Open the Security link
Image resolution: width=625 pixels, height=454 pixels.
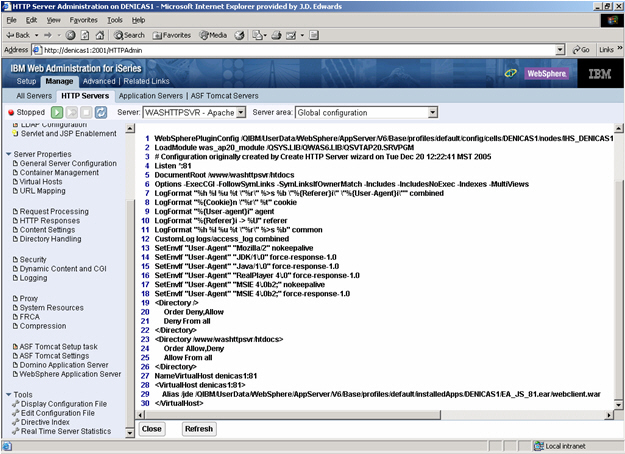(33, 259)
